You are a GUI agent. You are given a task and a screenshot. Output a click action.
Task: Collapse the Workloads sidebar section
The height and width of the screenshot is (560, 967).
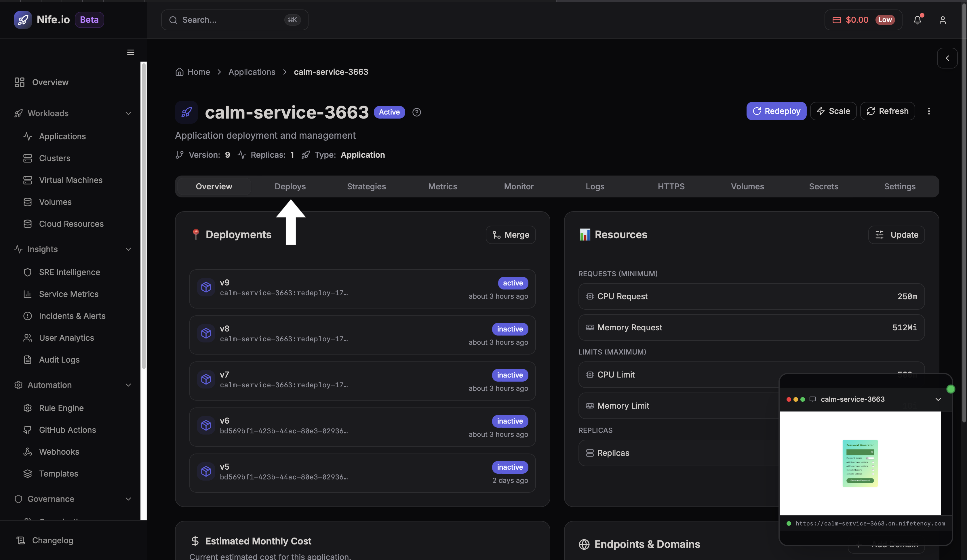[128, 113]
